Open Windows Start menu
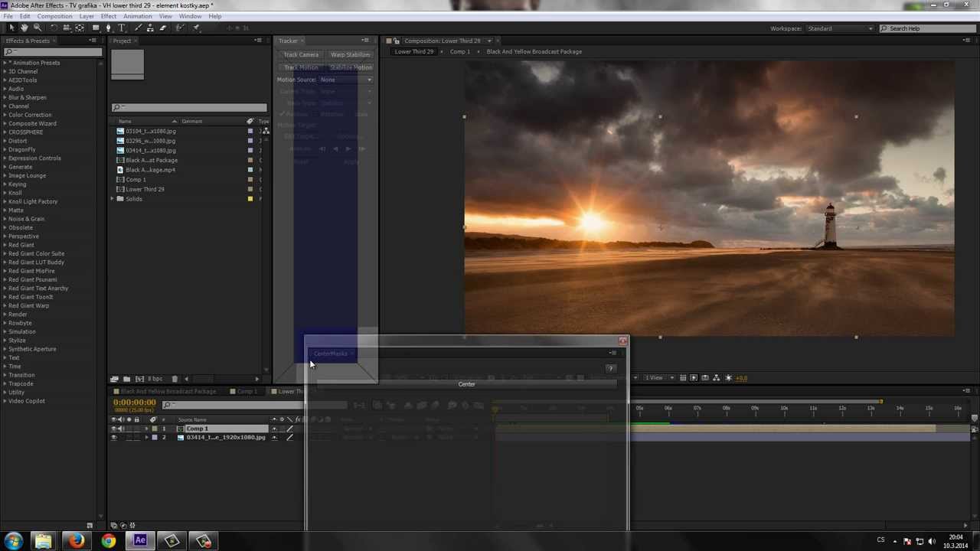Image resolution: width=980 pixels, height=551 pixels. point(13,541)
